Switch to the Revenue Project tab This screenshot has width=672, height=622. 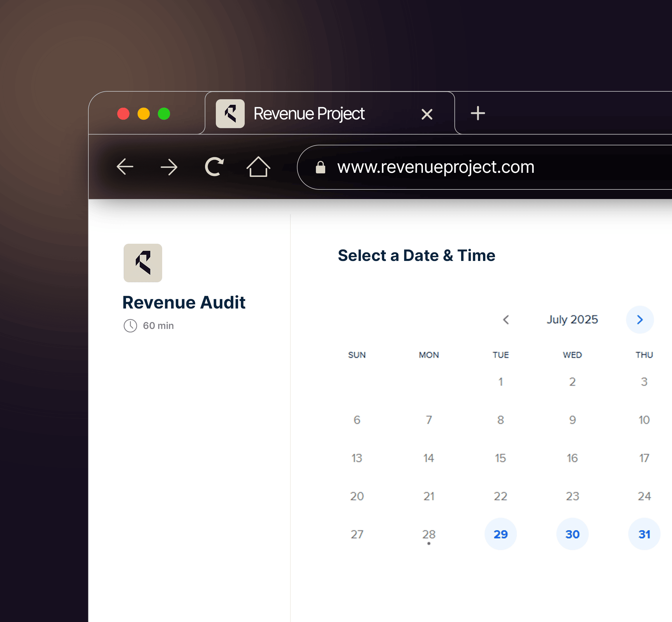(309, 114)
